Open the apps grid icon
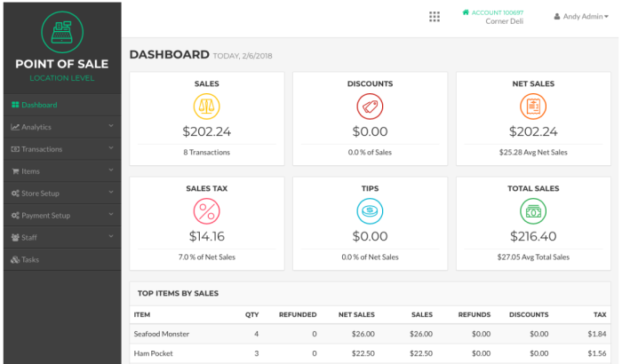Screen dimensions: 622x364 435,17
